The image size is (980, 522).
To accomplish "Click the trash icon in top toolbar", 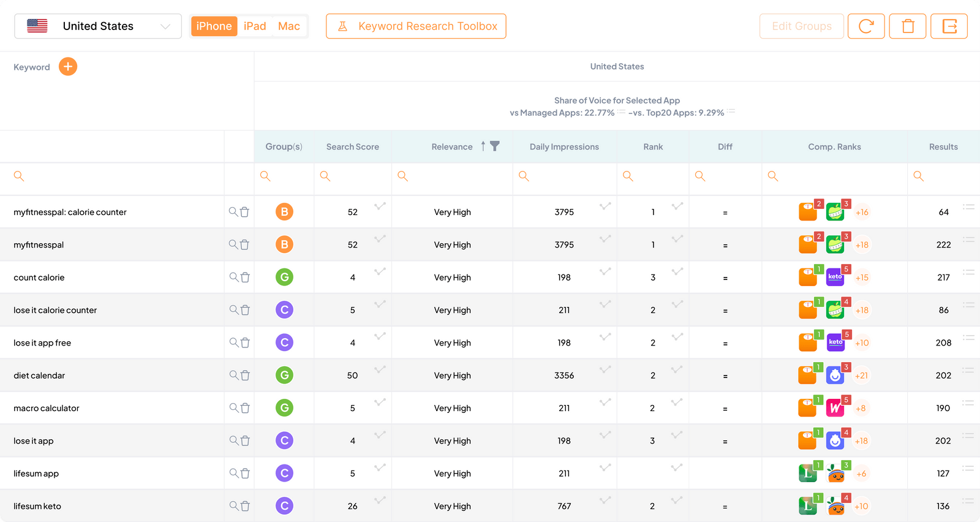I will (908, 26).
